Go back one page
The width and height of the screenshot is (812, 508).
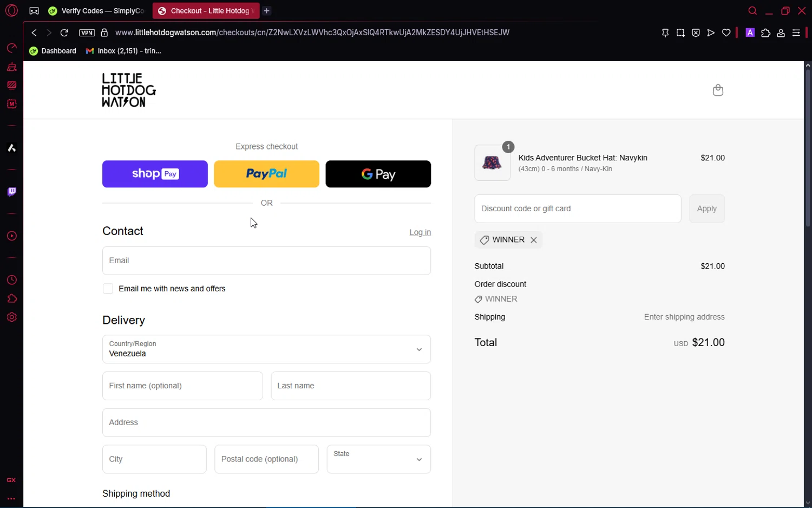34,32
